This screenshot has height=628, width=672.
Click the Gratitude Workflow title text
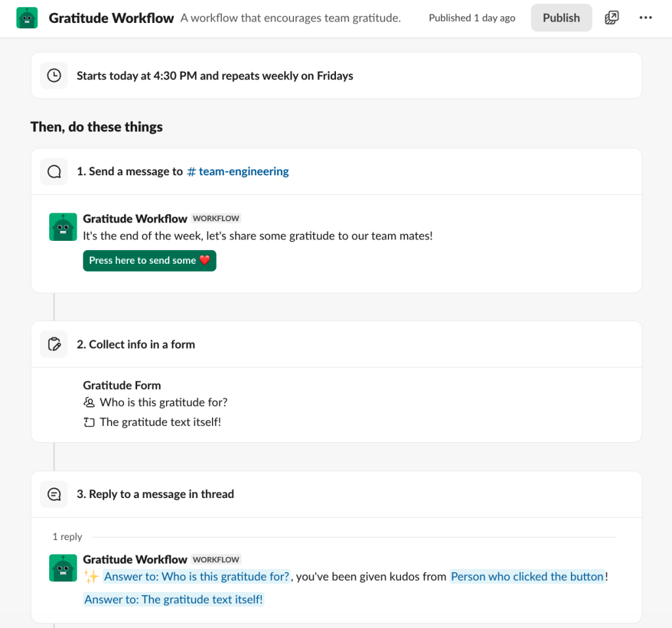112,18
